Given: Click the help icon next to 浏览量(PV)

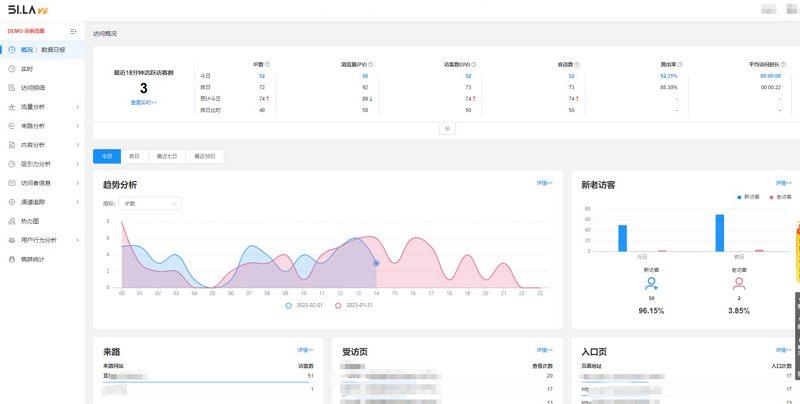Looking at the screenshot, I should point(370,65).
